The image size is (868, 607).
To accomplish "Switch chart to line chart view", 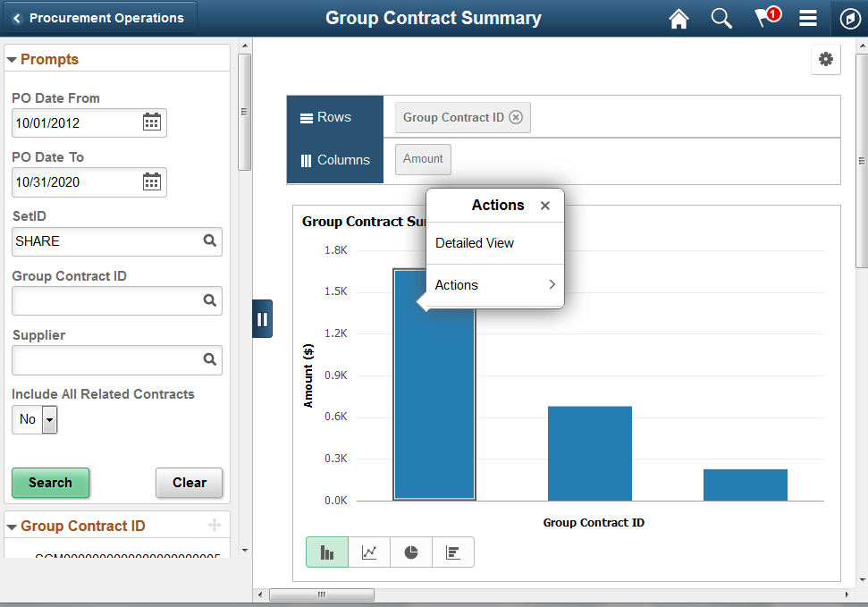I will point(369,552).
